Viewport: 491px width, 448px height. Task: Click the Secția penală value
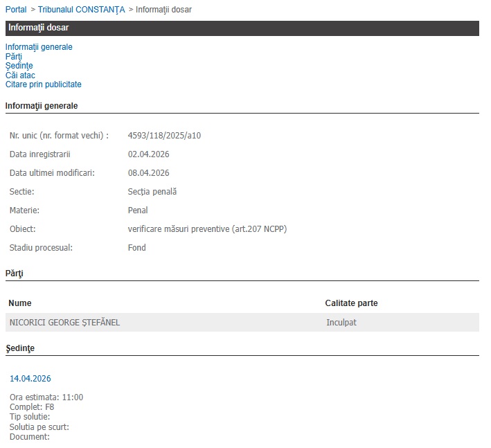(152, 191)
